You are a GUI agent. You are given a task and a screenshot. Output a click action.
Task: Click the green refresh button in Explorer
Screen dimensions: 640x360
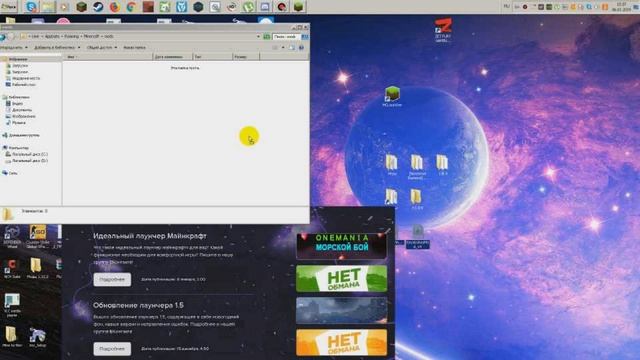coord(267,36)
